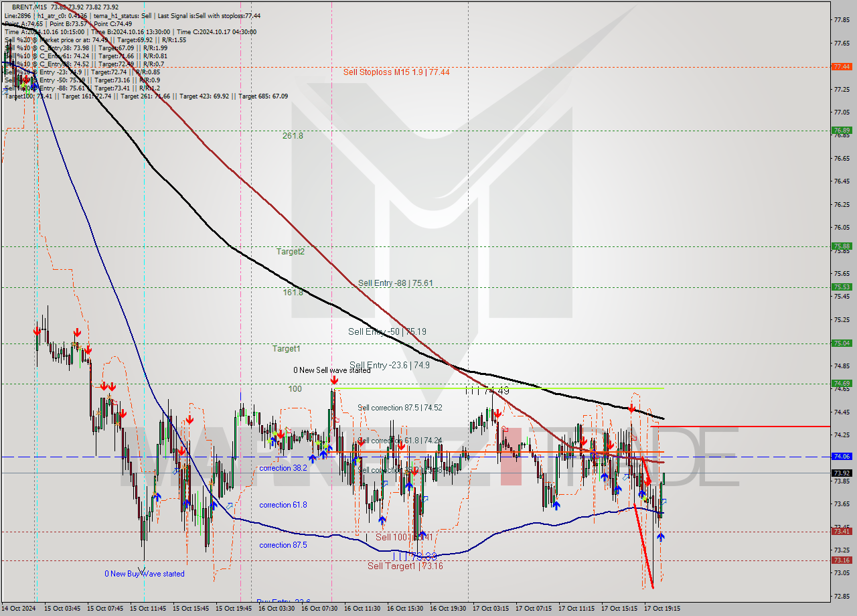Click the '0 New Buy Wave started' text

pyautogui.click(x=144, y=574)
